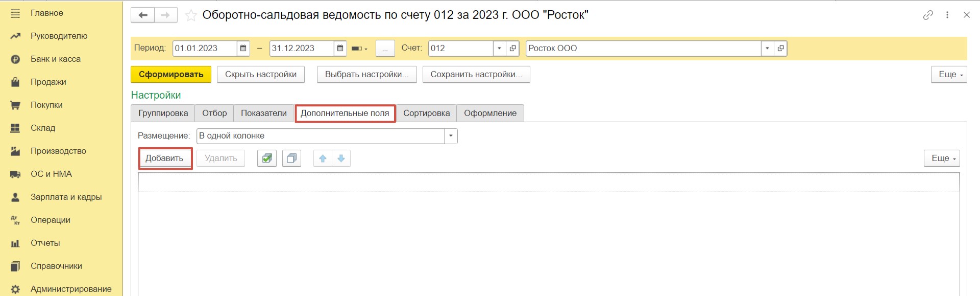Open the top Еще menu
Viewport: 980px width, 296px height.
[949, 75]
